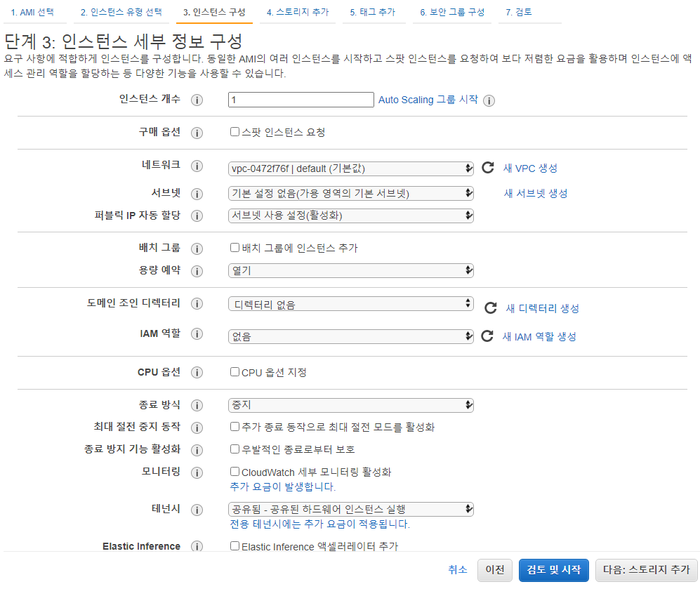Click info icon beside Auto Scaling 그룹 시작
The image size is (700, 589).
click(x=489, y=101)
